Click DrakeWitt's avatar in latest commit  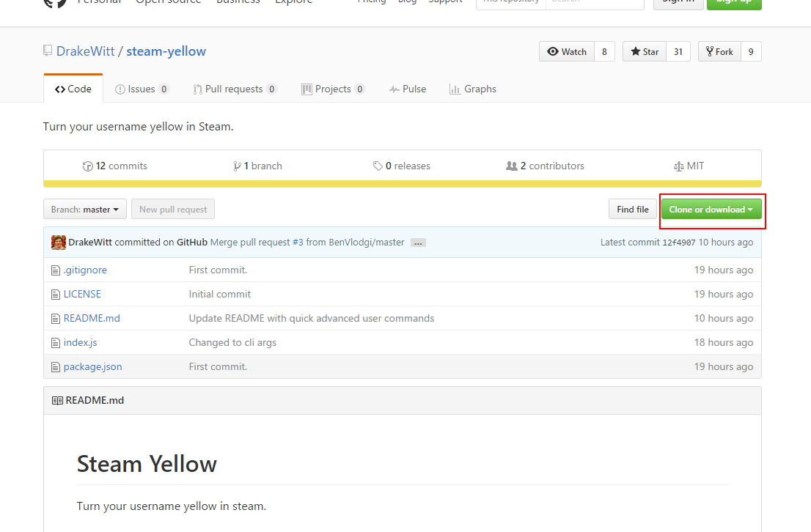click(x=59, y=242)
